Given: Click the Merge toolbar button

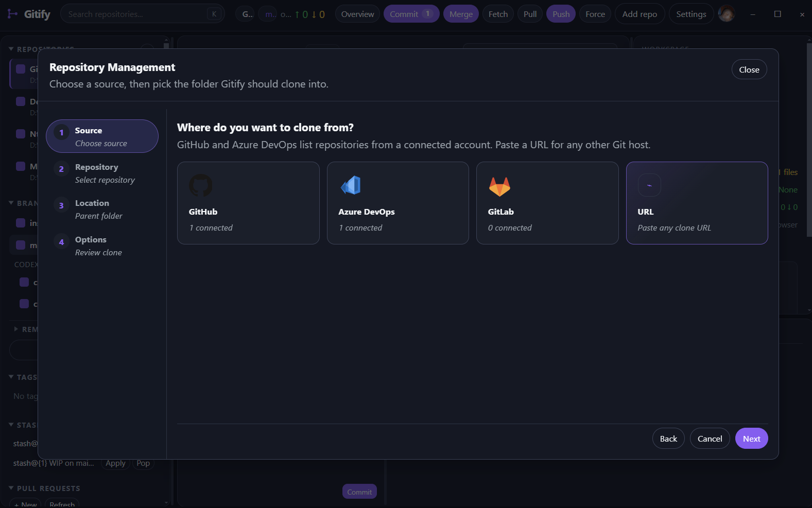Looking at the screenshot, I should (x=461, y=14).
